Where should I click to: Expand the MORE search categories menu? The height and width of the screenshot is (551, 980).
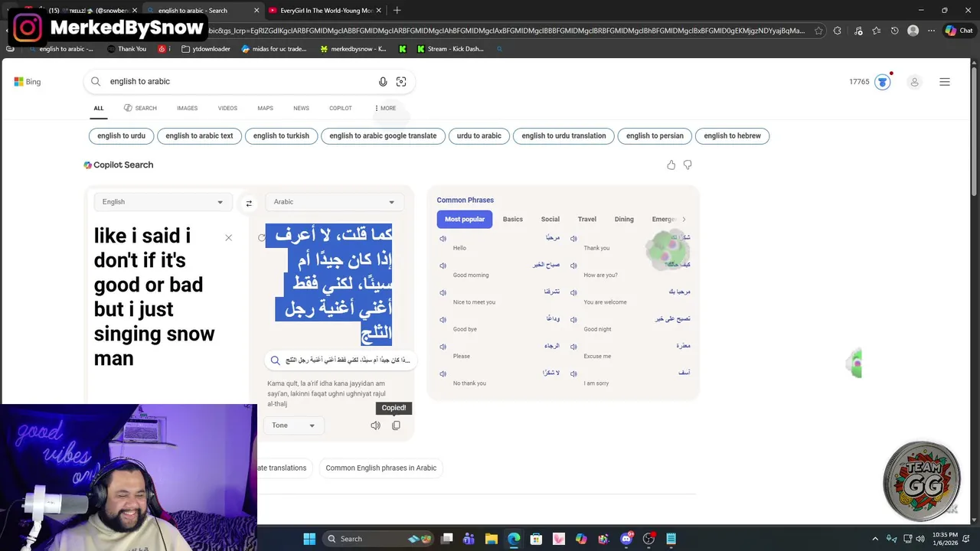[385, 108]
